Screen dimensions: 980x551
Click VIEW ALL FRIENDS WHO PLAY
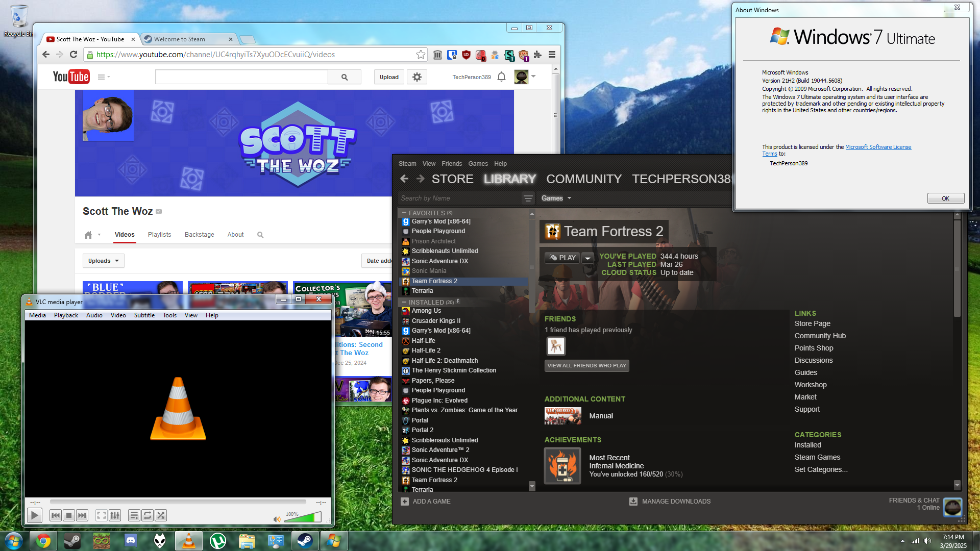[586, 366]
